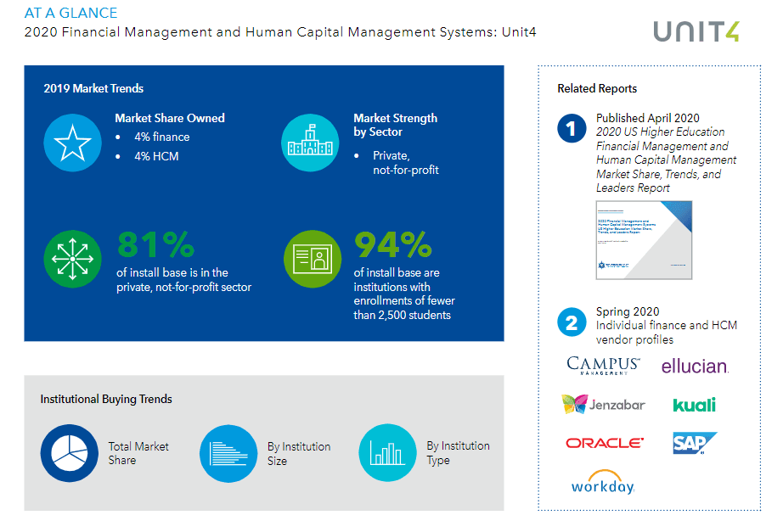This screenshot has width=783, height=532.
Task: Click the ID card enrollment icon
Action: [x=313, y=259]
